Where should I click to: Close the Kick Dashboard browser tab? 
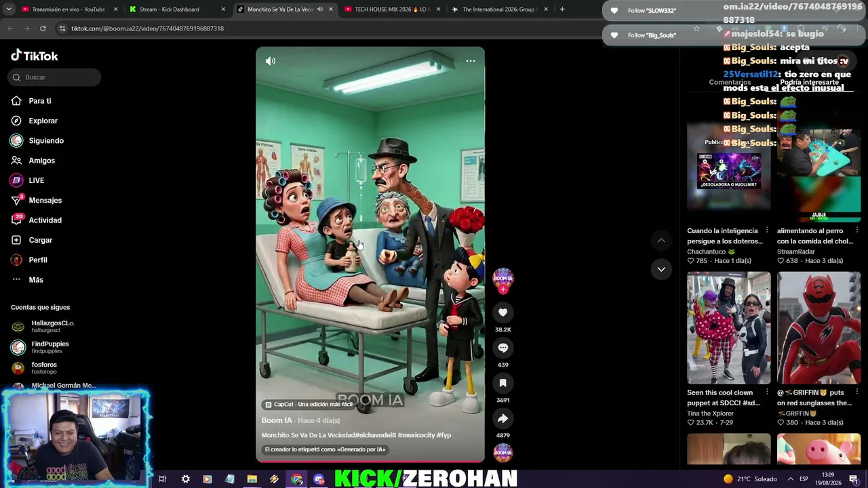pyautogui.click(x=223, y=9)
